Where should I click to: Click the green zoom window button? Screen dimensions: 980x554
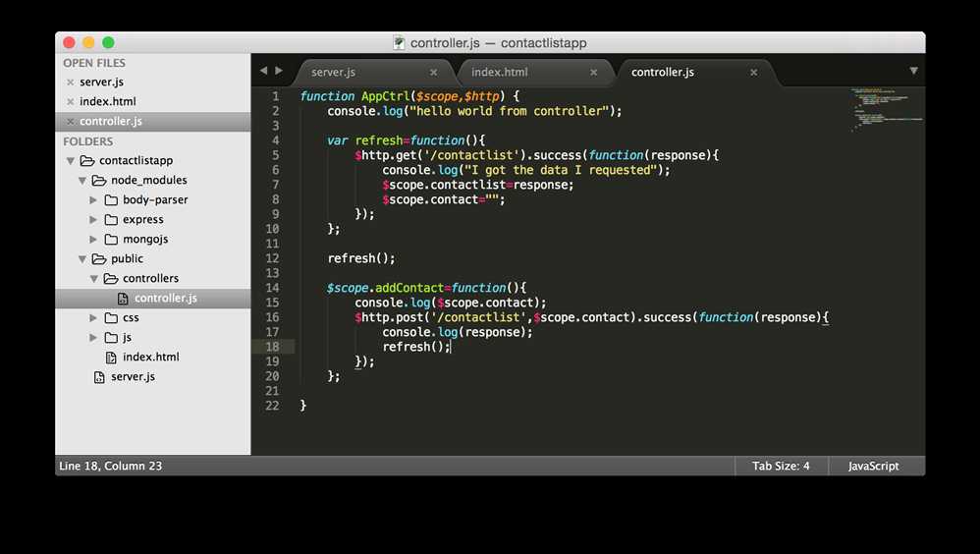pos(108,42)
